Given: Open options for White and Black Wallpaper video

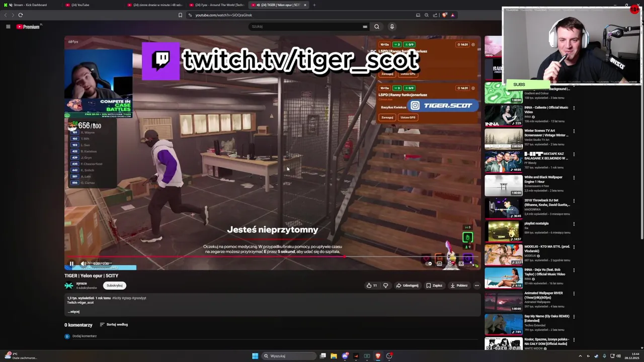Looking at the screenshot, I should (x=574, y=178).
